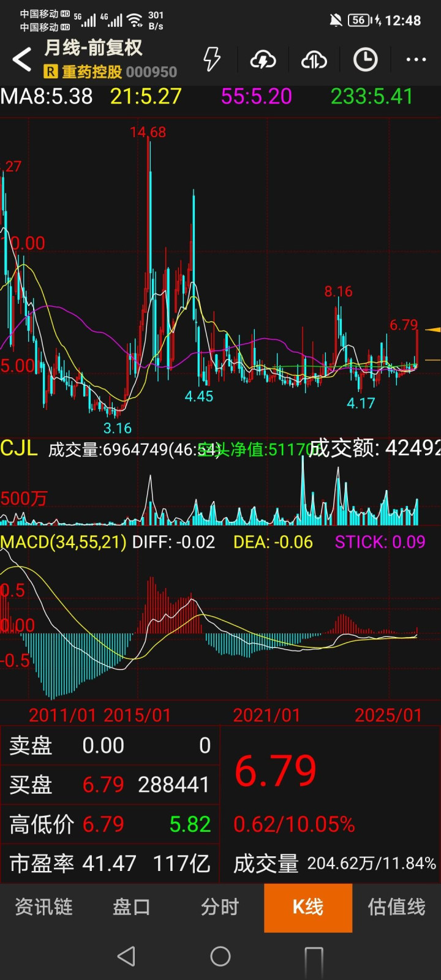This screenshot has width=441, height=980.
Task: Switch to the 分时 tab
Action: point(220,907)
